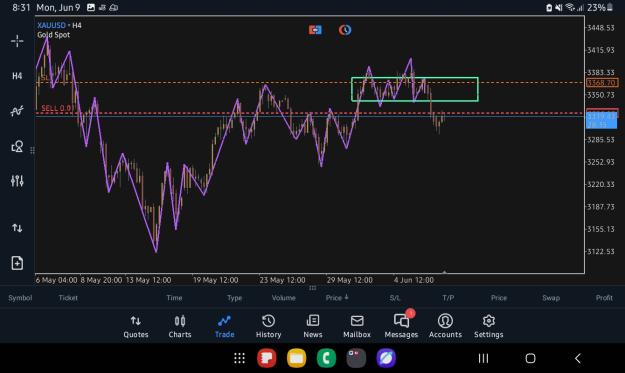This screenshot has height=373, width=625.
Task: Select the orange SL level line label
Action: (x=44, y=78)
